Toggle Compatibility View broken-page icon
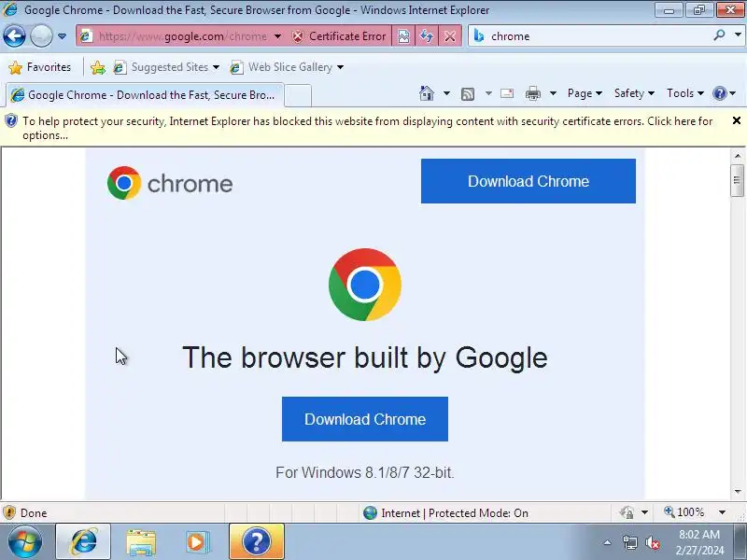 tap(403, 36)
